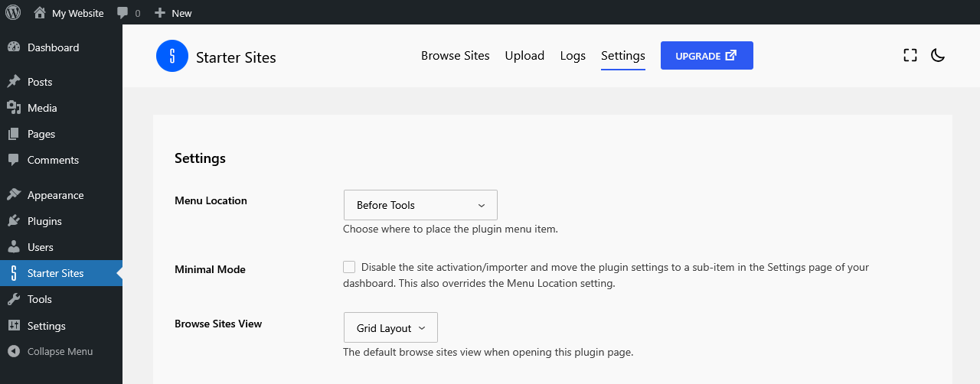Switch to the Upload tab
This screenshot has width=980, height=384.
click(x=524, y=56)
